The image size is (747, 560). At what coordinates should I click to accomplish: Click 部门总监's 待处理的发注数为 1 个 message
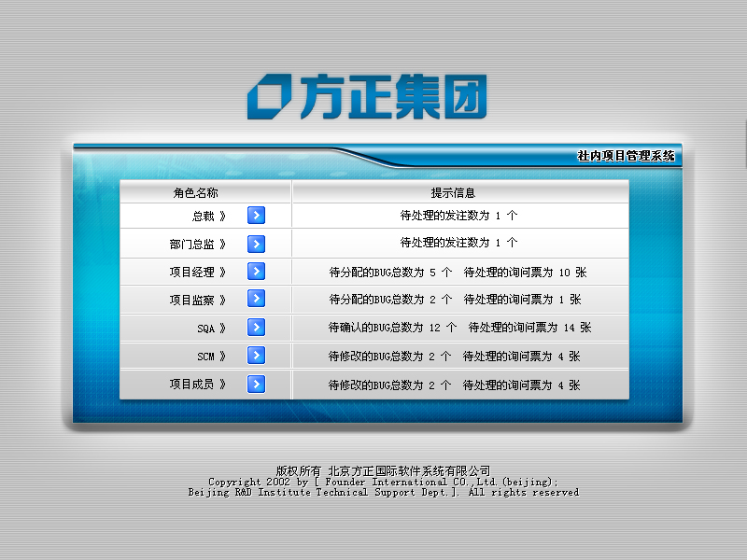click(x=458, y=243)
